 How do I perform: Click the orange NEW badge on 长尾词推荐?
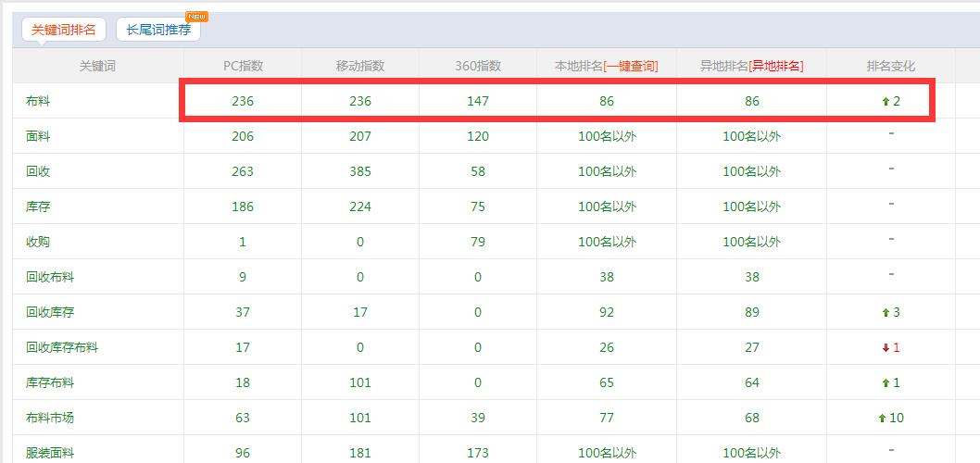click(196, 17)
